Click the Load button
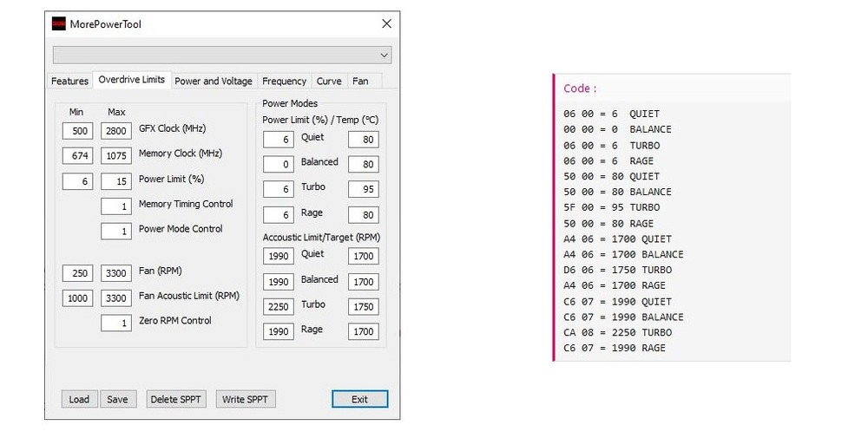The width and height of the screenshot is (868, 438). [79, 399]
